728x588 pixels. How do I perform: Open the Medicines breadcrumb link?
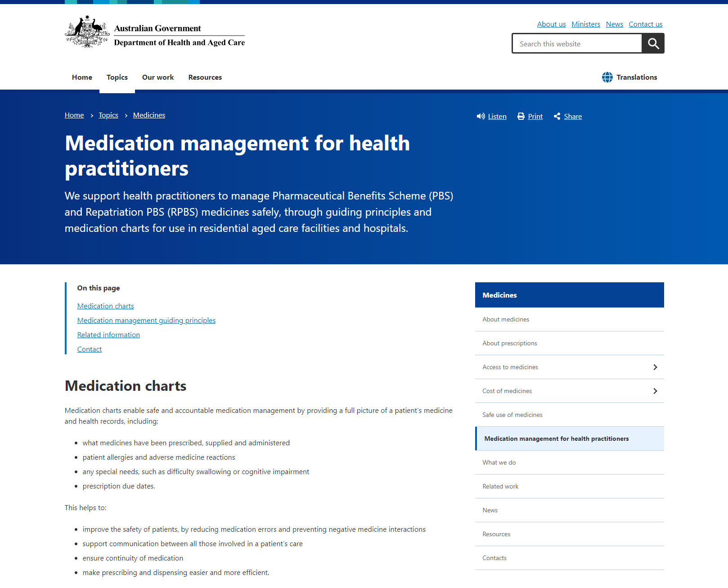tap(149, 115)
